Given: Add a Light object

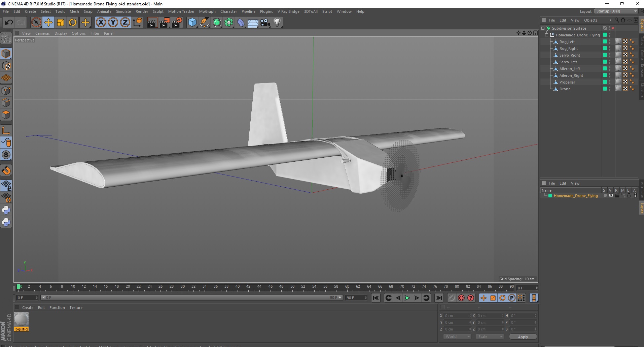Looking at the screenshot, I should (277, 23).
